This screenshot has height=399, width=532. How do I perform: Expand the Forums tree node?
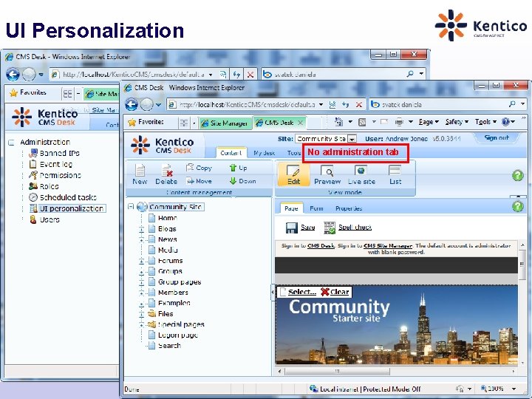(141, 261)
